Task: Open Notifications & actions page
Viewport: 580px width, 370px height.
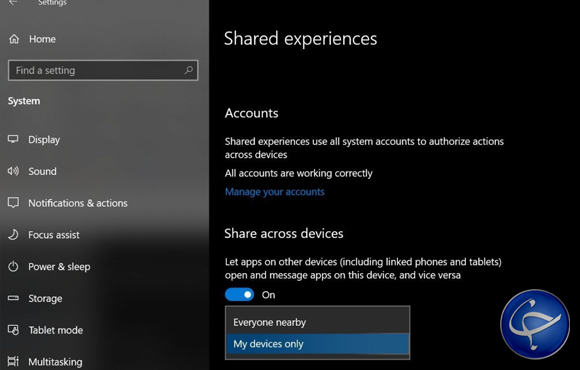Action: point(78,203)
